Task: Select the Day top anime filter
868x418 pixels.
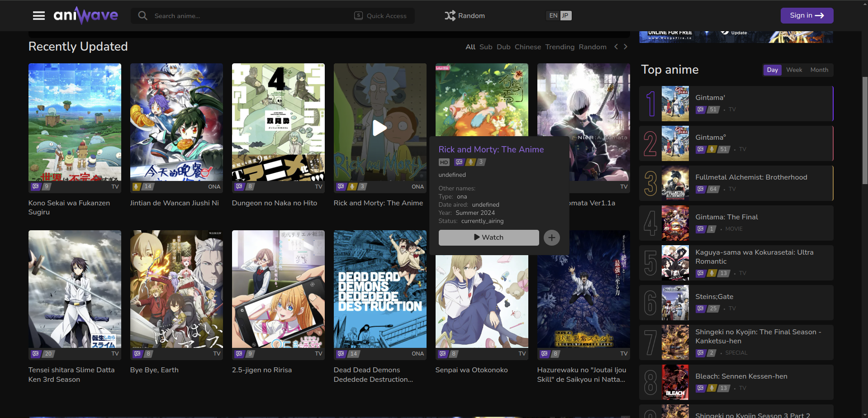Action: (772, 70)
